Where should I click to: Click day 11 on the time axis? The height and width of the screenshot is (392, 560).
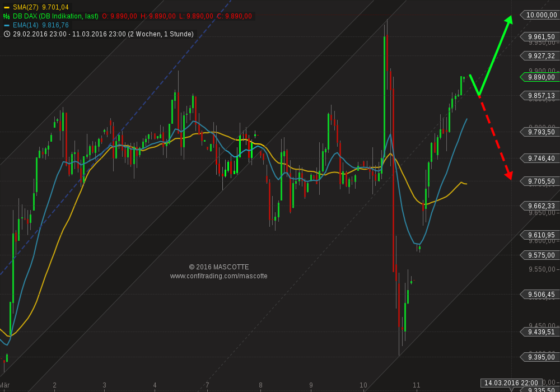[x=417, y=385]
